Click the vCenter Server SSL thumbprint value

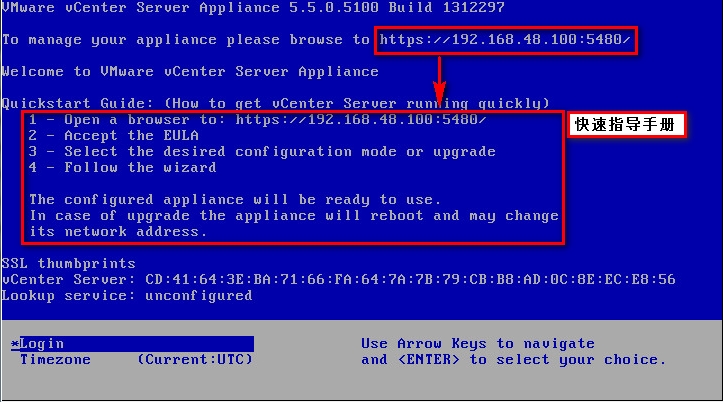(410, 279)
